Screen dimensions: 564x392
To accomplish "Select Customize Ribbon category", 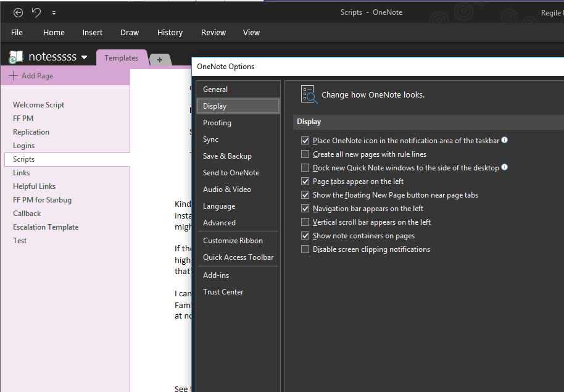I will (238, 241).
